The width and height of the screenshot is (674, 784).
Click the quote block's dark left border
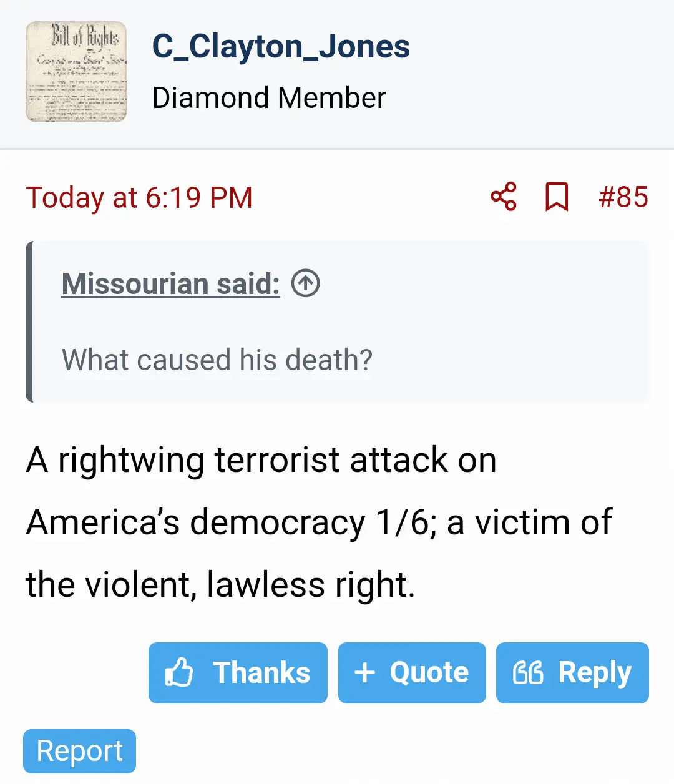coord(29,321)
